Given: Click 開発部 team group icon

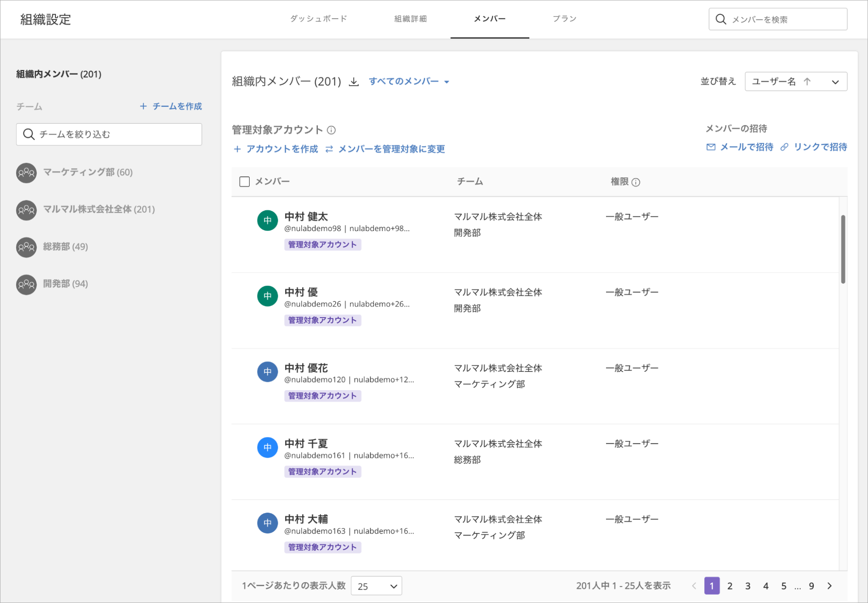Looking at the screenshot, I should point(26,284).
